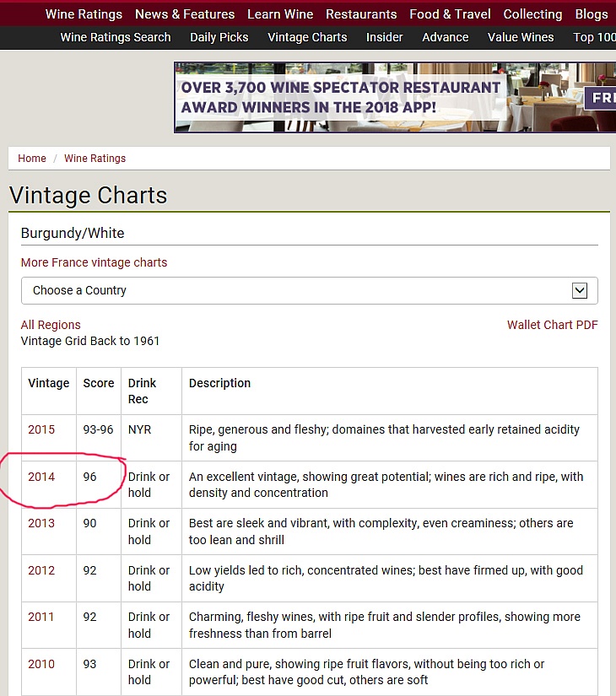Open News & Features menu

click(185, 14)
